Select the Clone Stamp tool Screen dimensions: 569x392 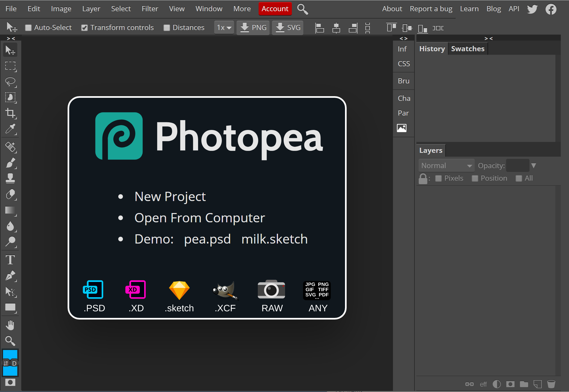(x=10, y=178)
